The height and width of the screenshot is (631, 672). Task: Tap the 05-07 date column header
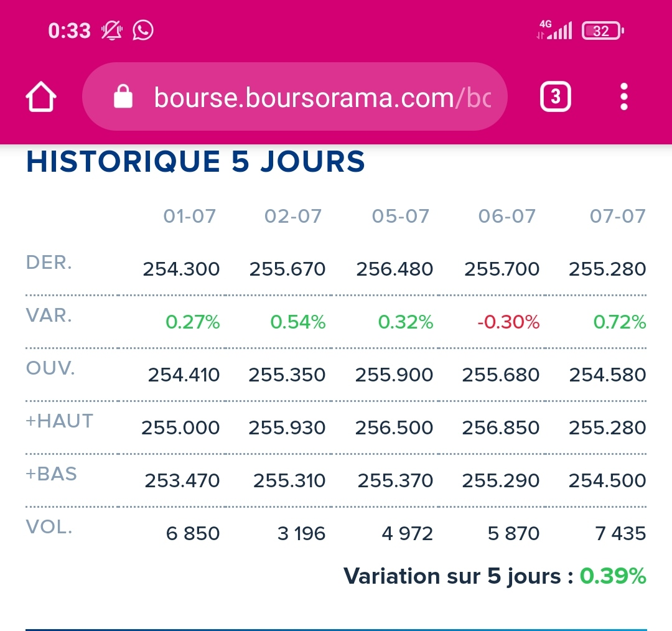pyautogui.click(x=401, y=216)
